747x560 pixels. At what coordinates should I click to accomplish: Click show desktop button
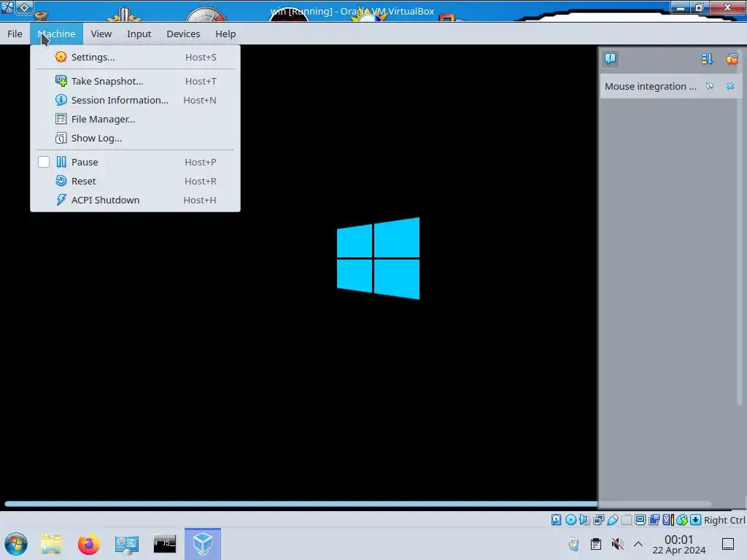(728, 544)
